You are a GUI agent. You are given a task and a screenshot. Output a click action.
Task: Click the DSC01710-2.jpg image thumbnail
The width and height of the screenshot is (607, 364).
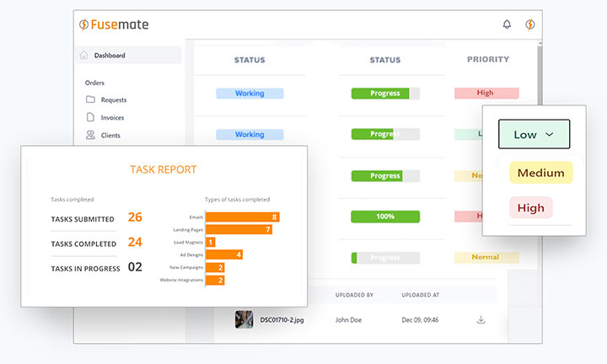(x=244, y=319)
